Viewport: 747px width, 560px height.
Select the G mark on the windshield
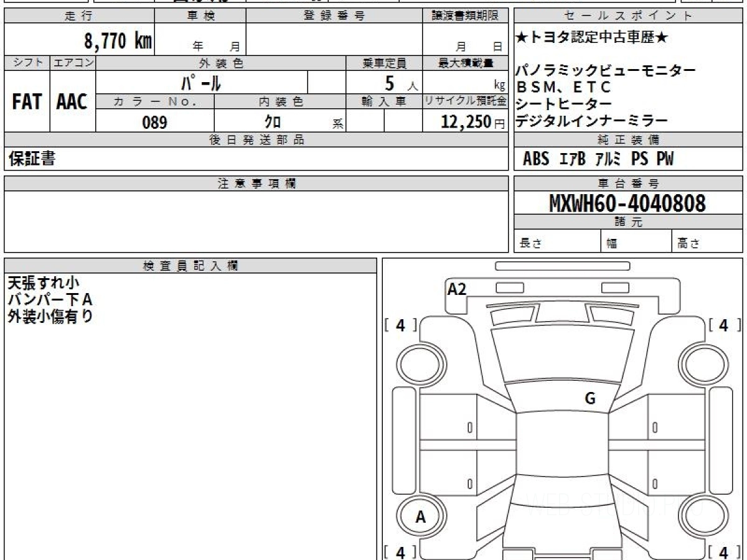(590, 399)
